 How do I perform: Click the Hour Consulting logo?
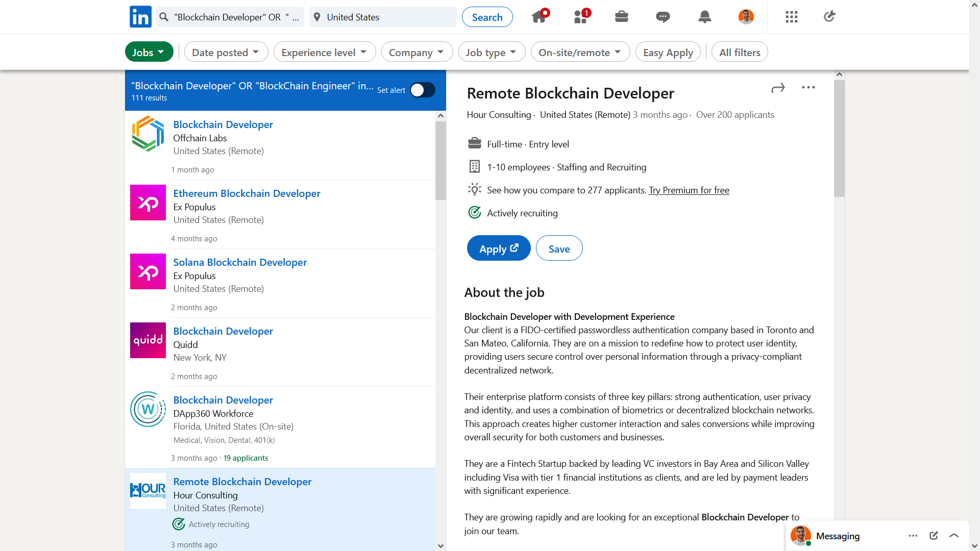coord(148,491)
